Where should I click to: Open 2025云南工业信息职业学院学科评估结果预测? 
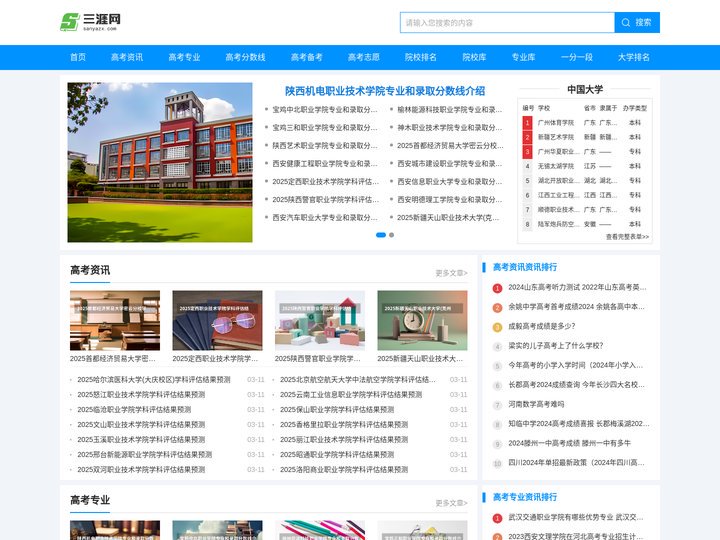pyautogui.click(x=351, y=395)
